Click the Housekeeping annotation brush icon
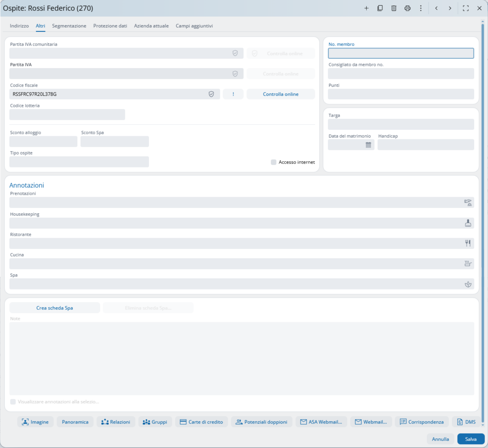The height and width of the screenshot is (448, 488). (468, 223)
